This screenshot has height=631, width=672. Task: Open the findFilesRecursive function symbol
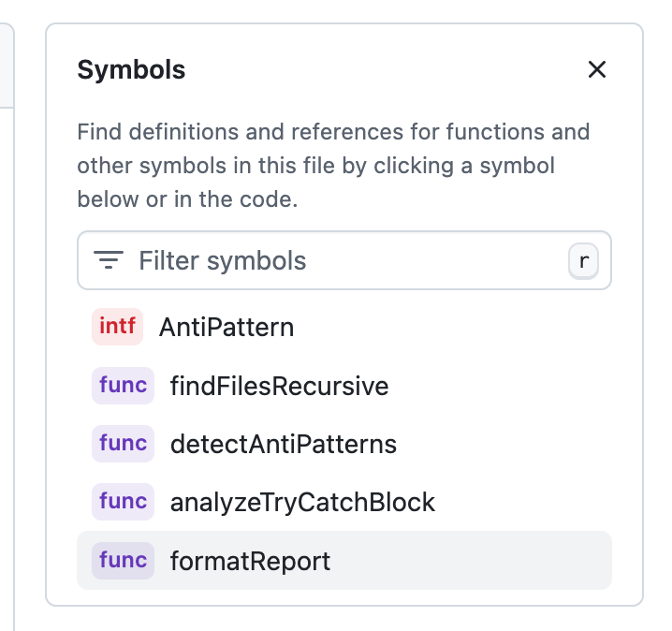(x=344, y=386)
